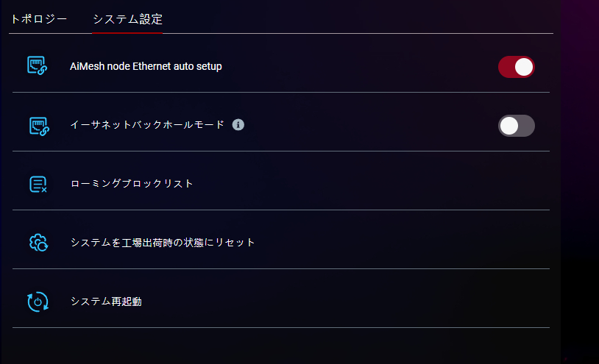
Task: Click the AiMesh node Ethernet auto setup label
Action: coord(146,66)
